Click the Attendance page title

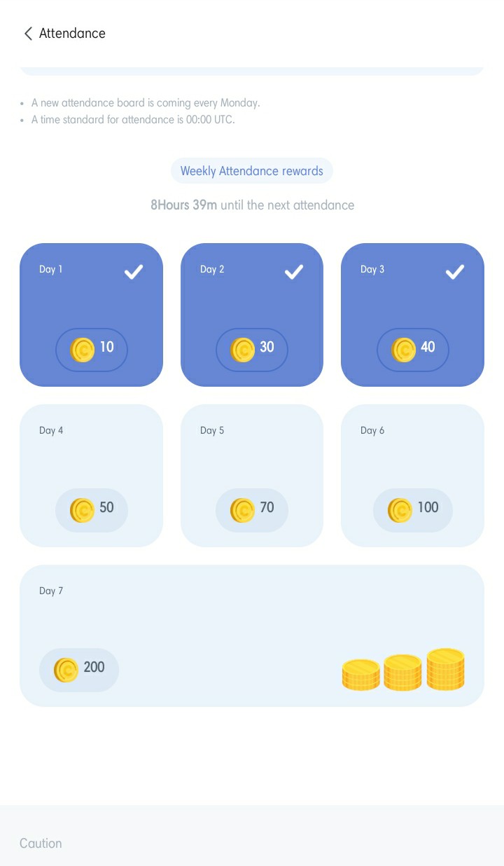pos(72,34)
